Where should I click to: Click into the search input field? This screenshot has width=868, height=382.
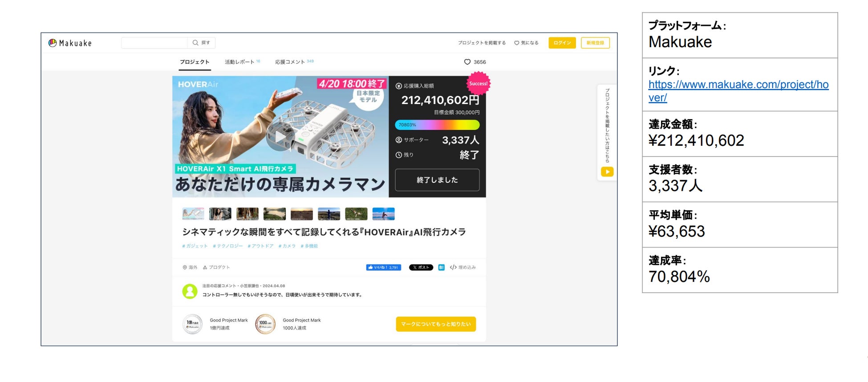coord(154,43)
